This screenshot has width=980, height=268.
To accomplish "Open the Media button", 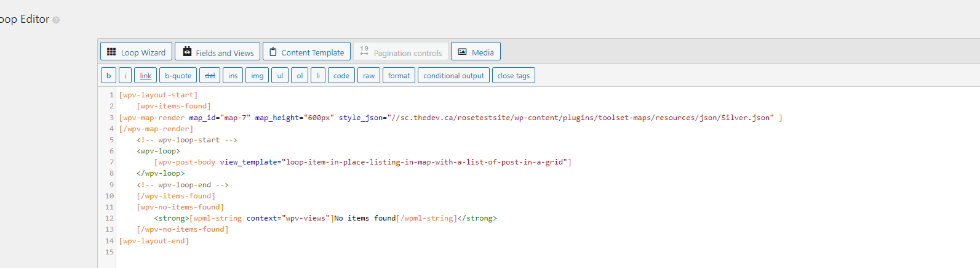I will 476,52.
